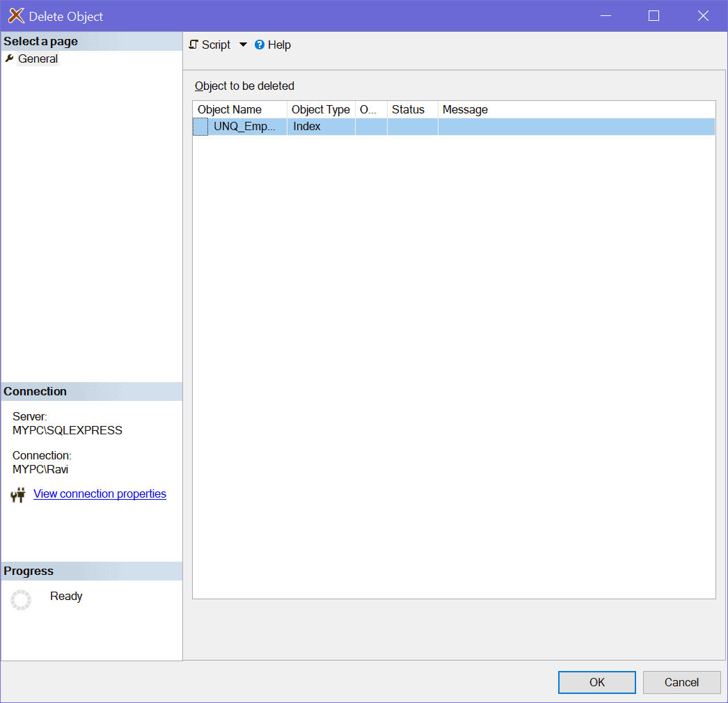Click the row selector box for UNQ_Emp
The height and width of the screenshot is (703, 728).
coord(200,127)
